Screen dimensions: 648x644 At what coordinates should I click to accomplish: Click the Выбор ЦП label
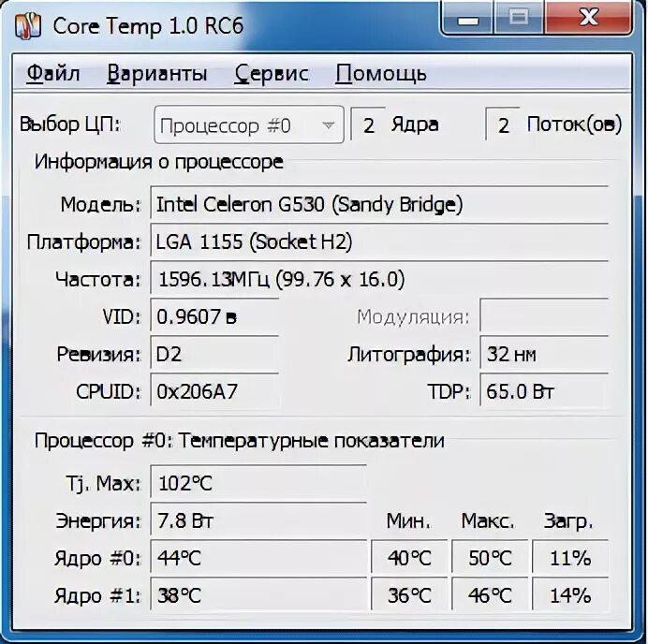70,124
